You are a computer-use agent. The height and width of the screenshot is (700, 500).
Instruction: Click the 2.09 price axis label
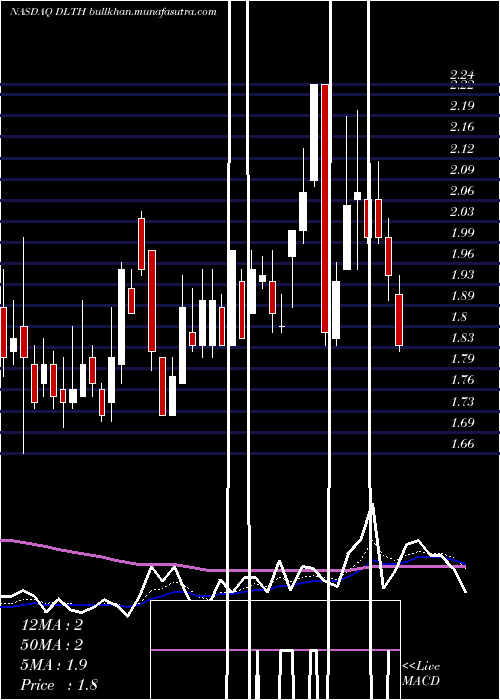[462, 169]
